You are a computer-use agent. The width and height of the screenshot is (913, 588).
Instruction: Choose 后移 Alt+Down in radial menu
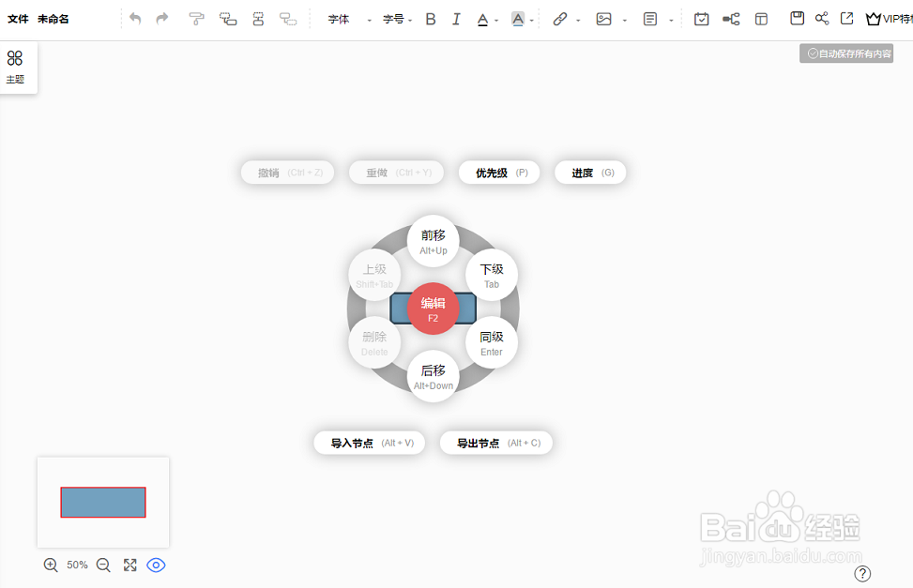434,376
